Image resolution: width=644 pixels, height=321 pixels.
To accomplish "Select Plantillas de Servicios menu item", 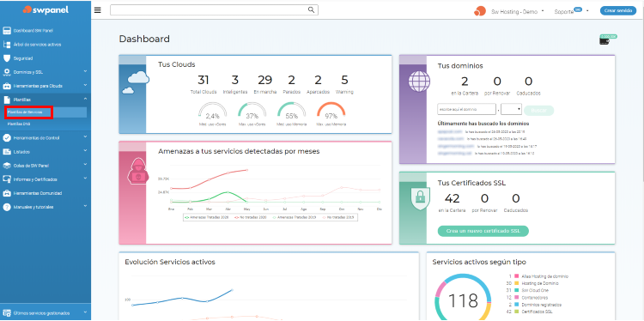I will (28, 112).
